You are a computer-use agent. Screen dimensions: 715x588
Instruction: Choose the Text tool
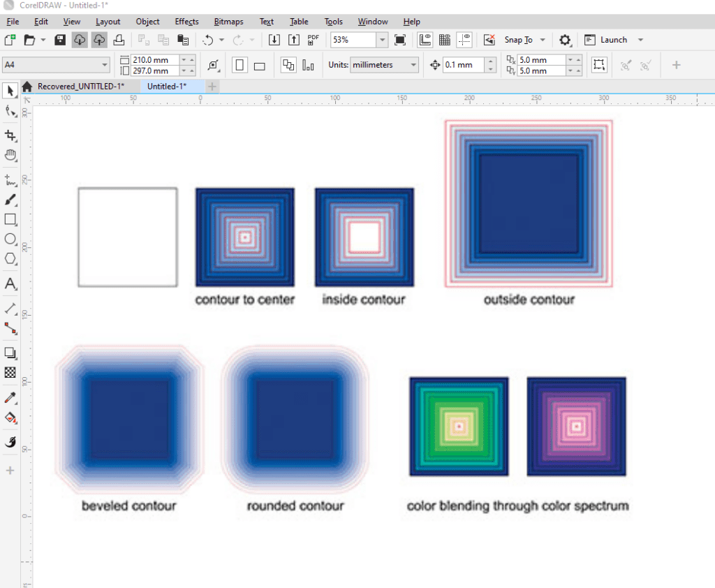click(x=10, y=284)
